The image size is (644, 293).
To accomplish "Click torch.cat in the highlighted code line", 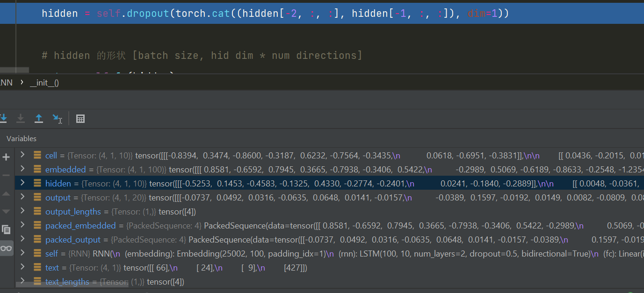I will 203,14.
